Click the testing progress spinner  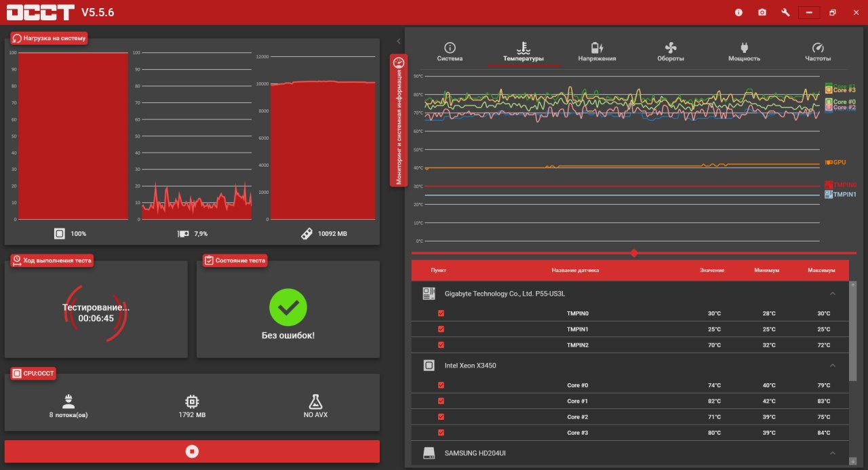click(96, 313)
